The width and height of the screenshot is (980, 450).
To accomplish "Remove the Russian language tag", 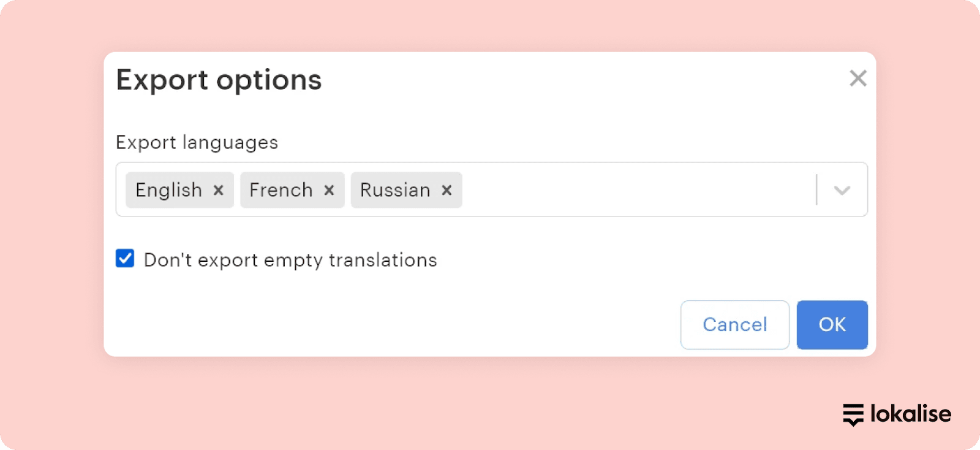I will 447,190.
